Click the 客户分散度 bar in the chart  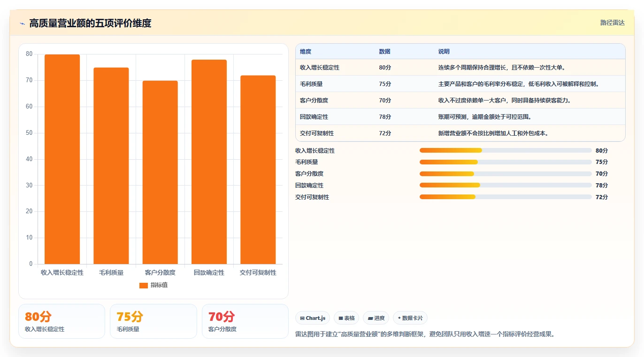click(x=160, y=172)
